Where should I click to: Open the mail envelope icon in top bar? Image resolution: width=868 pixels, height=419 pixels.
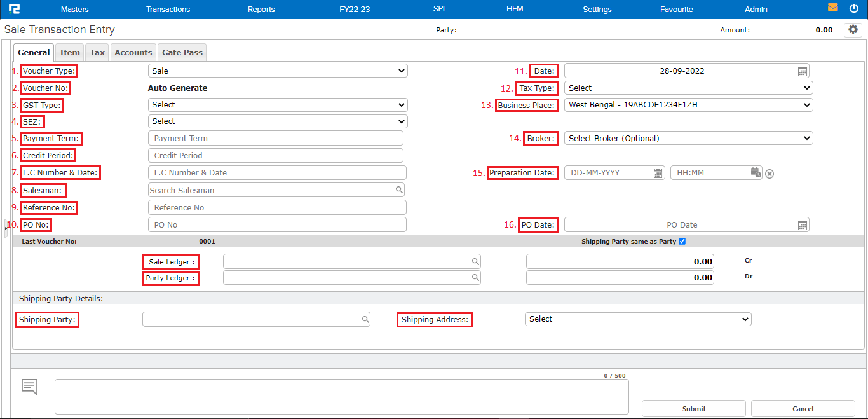834,7
